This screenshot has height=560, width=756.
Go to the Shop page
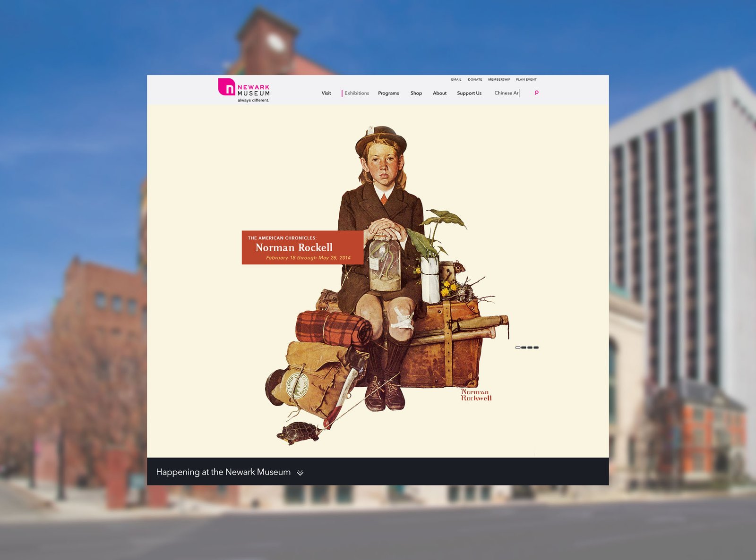tap(416, 93)
